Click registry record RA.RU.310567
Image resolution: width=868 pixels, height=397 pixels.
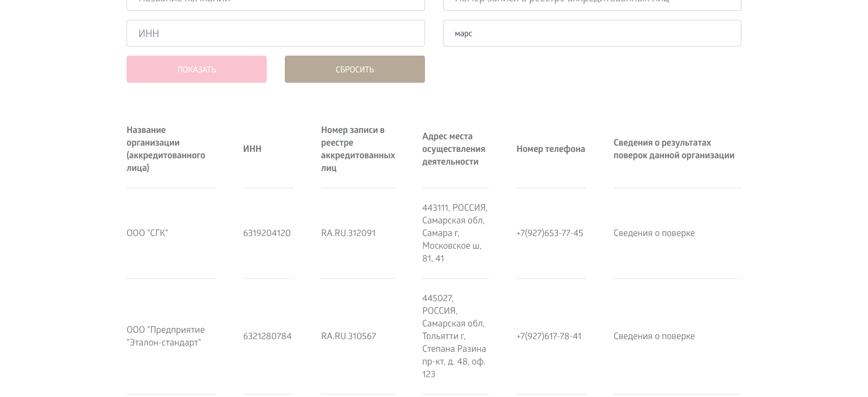348,336
